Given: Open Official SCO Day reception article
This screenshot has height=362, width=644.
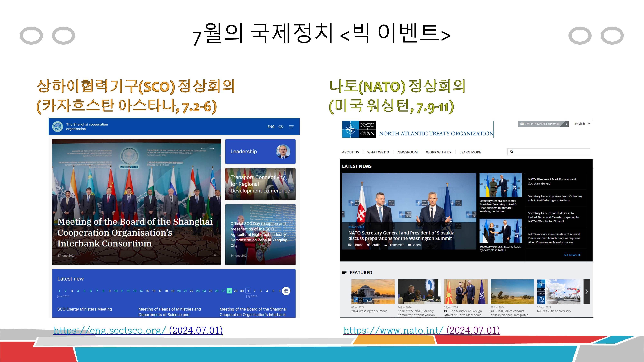Looking at the screenshot, I should click(260, 235).
